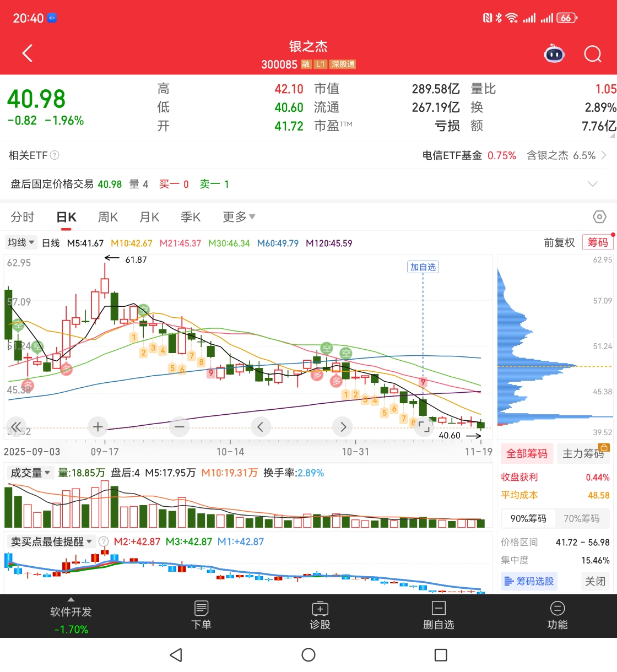
Task: Switch to the 周K tab
Action: click(108, 217)
